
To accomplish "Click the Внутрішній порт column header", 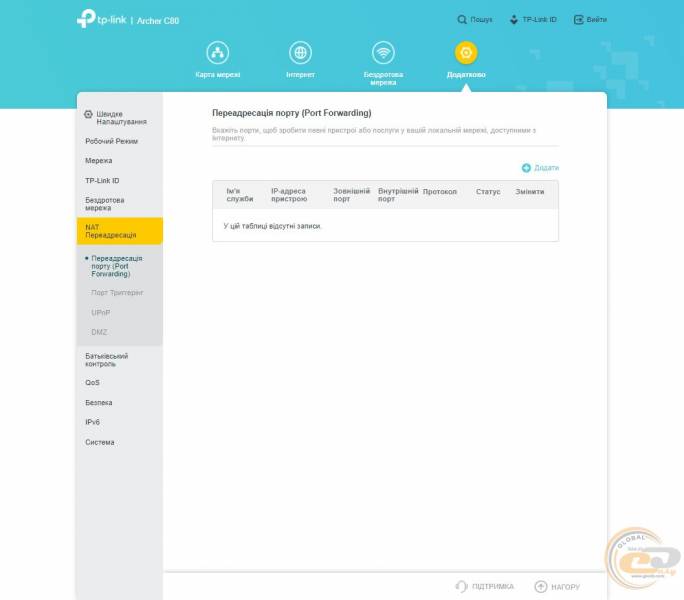I will [398, 195].
